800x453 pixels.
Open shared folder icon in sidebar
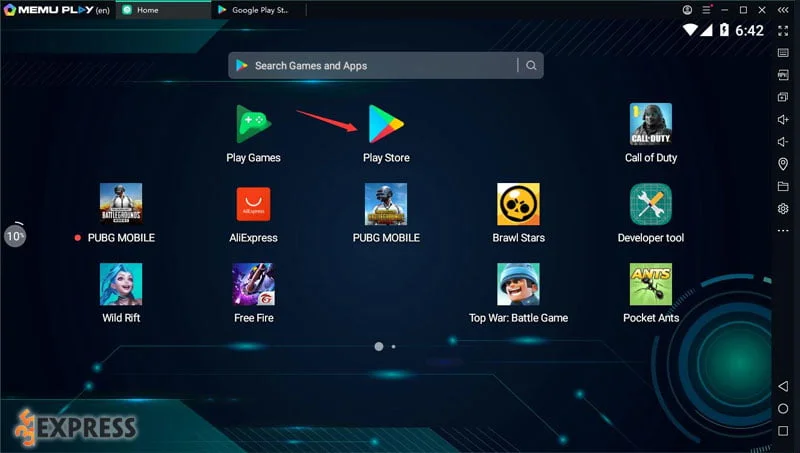[x=783, y=186]
